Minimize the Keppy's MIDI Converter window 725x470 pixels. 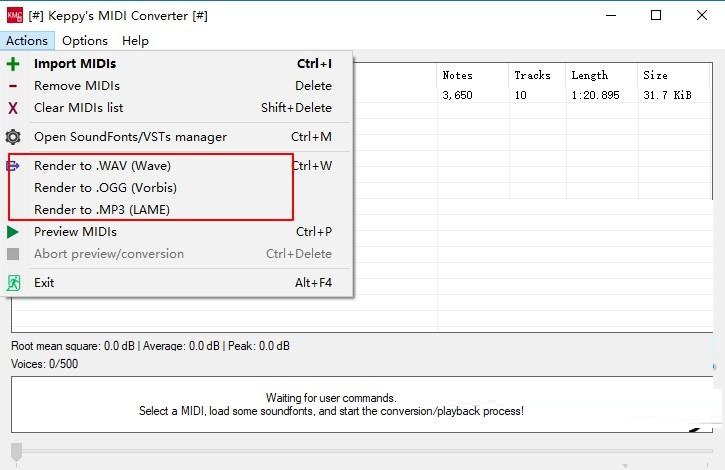pyautogui.click(x=611, y=15)
